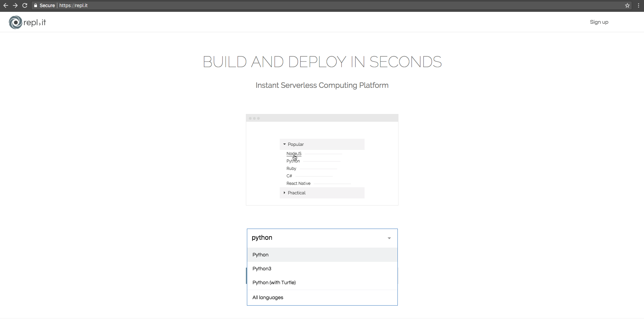Collapse the Popular section in the demo
This screenshot has height=329, width=644.
(x=322, y=144)
